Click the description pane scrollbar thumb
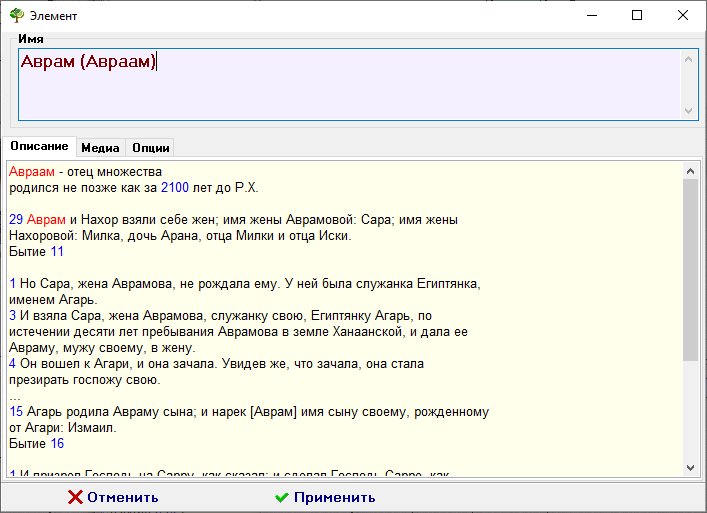Screen dimensions: 707x513 [x=690, y=270]
